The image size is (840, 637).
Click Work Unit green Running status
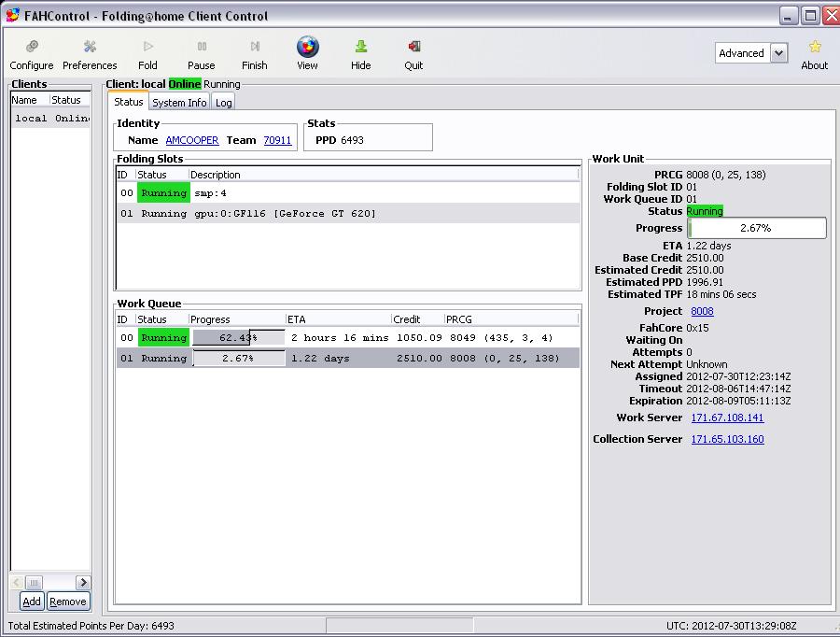pos(705,211)
